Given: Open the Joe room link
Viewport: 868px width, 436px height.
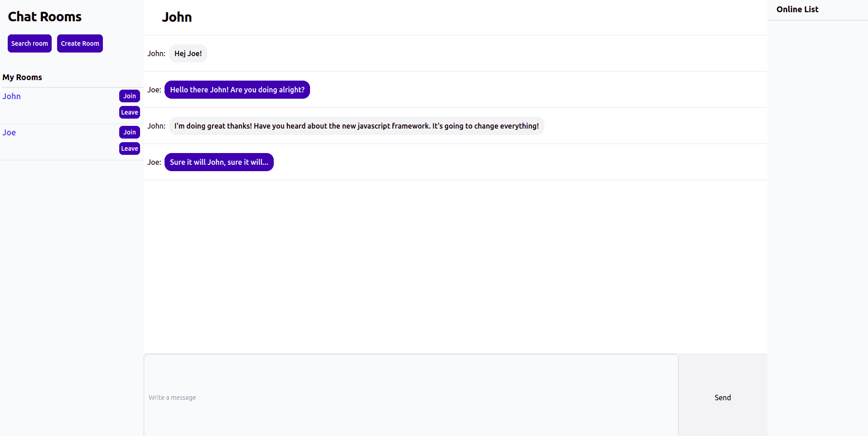Looking at the screenshot, I should [9, 132].
